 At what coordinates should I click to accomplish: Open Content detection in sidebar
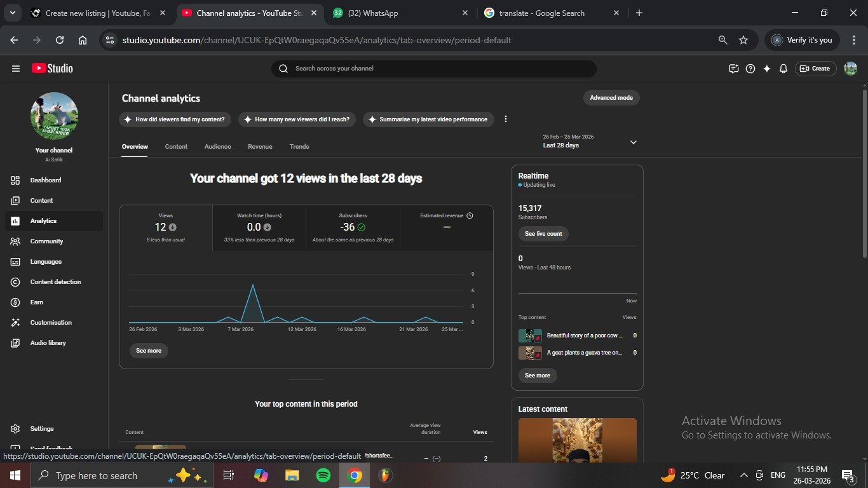[x=55, y=282]
